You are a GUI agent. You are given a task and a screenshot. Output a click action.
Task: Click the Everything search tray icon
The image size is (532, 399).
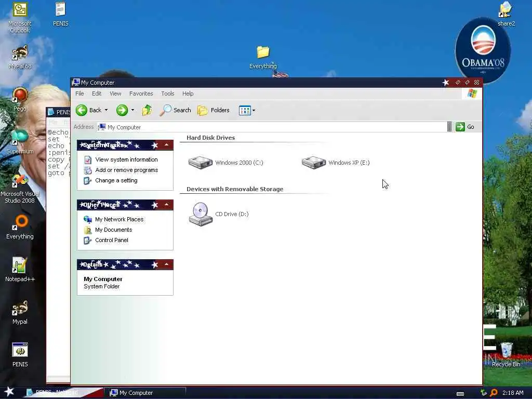coord(494,393)
